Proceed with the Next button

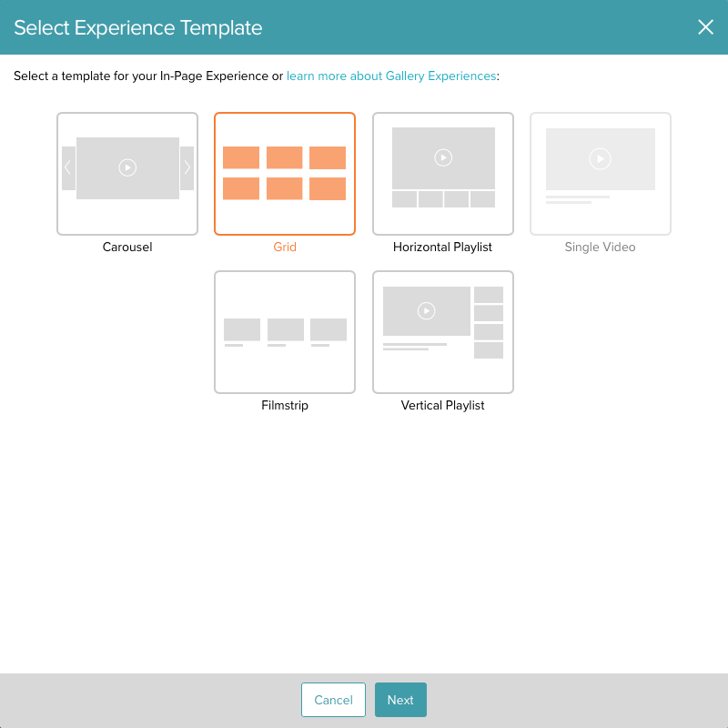[400, 700]
